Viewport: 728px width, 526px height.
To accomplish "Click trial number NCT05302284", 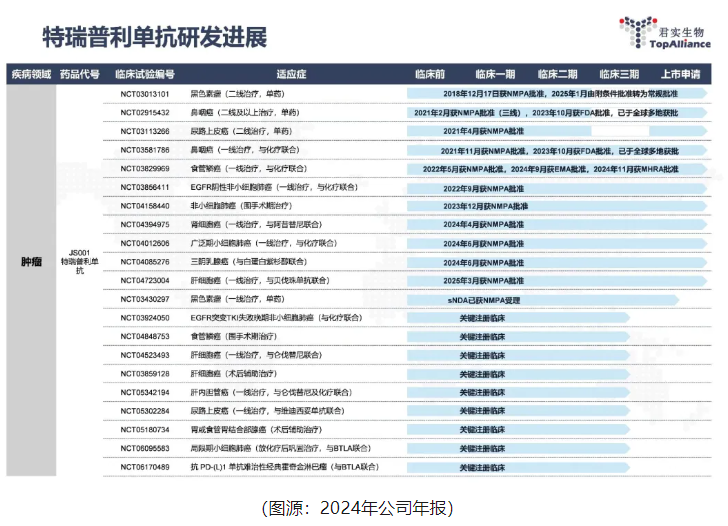I will [x=145, y=411].
